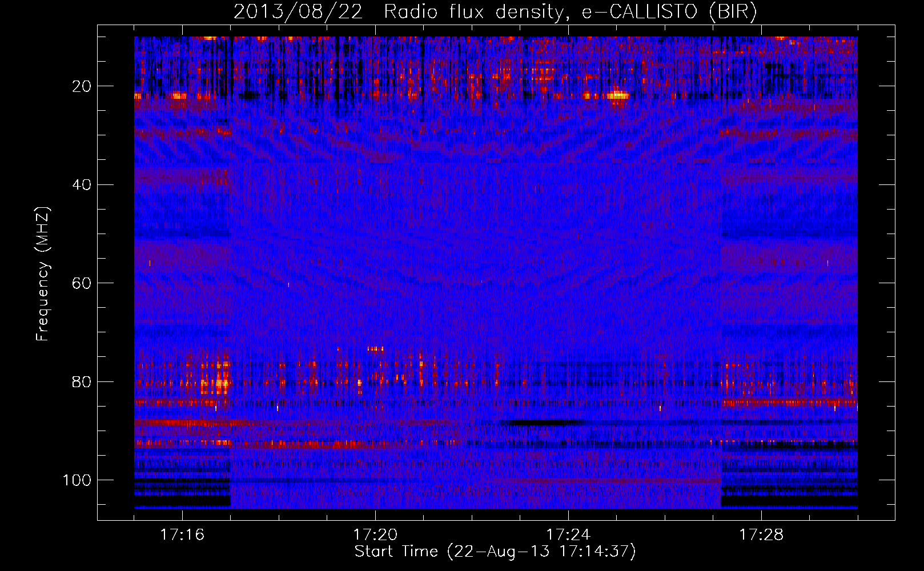Select the 40 frequency tick label
This screenshot has width=924, height=571.
82,185
